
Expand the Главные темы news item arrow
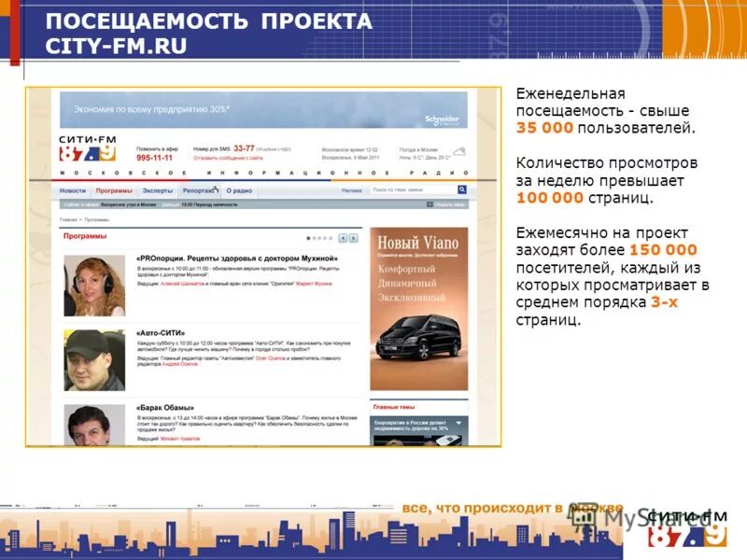click(458, 423)
